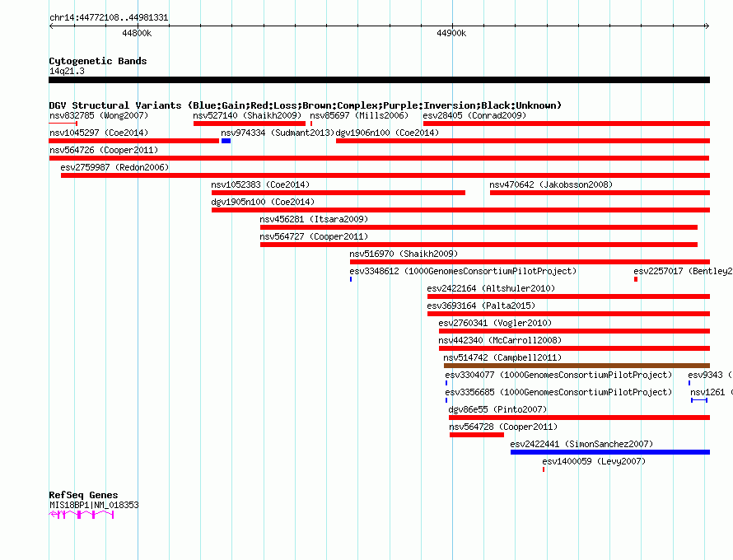
Task: Click the esv2422441 (SimonSanchez2007) label
Action: point(581,444)
